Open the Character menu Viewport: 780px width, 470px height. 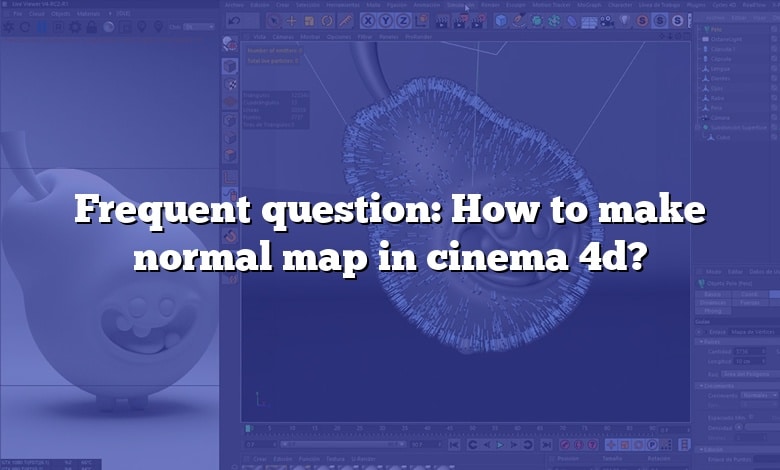coord(619,5)
